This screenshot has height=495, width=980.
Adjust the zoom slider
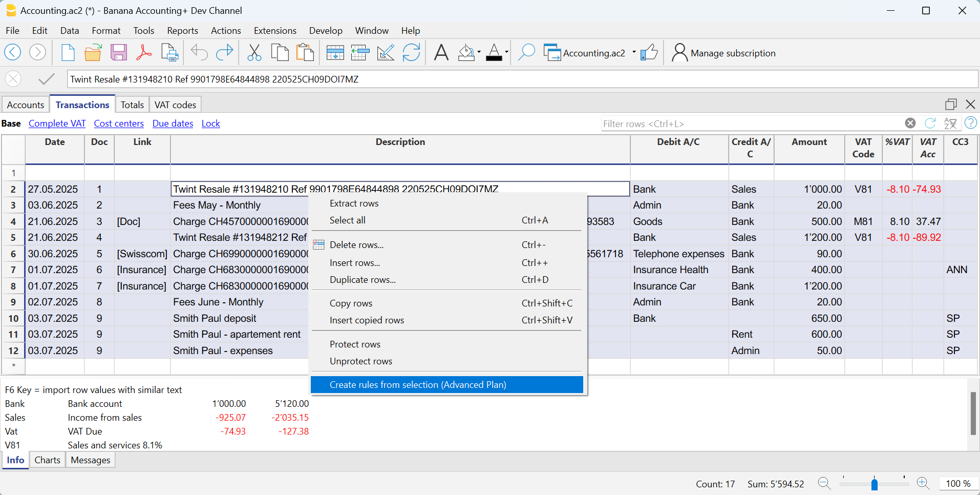tap(874, 484)
